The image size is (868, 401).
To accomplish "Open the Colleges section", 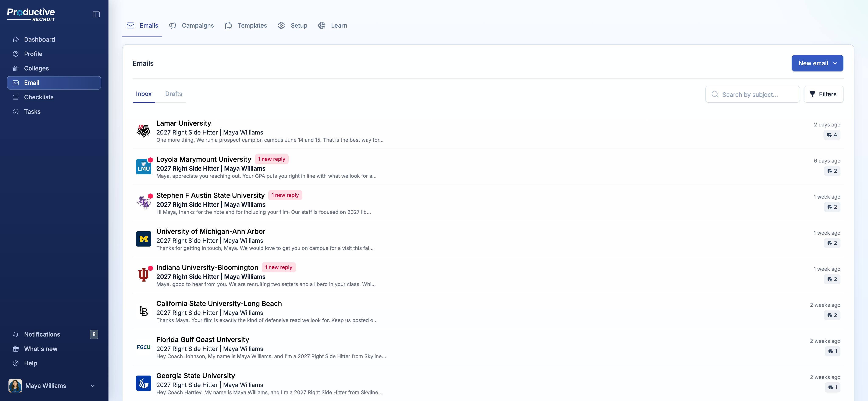I will [54, 69].
